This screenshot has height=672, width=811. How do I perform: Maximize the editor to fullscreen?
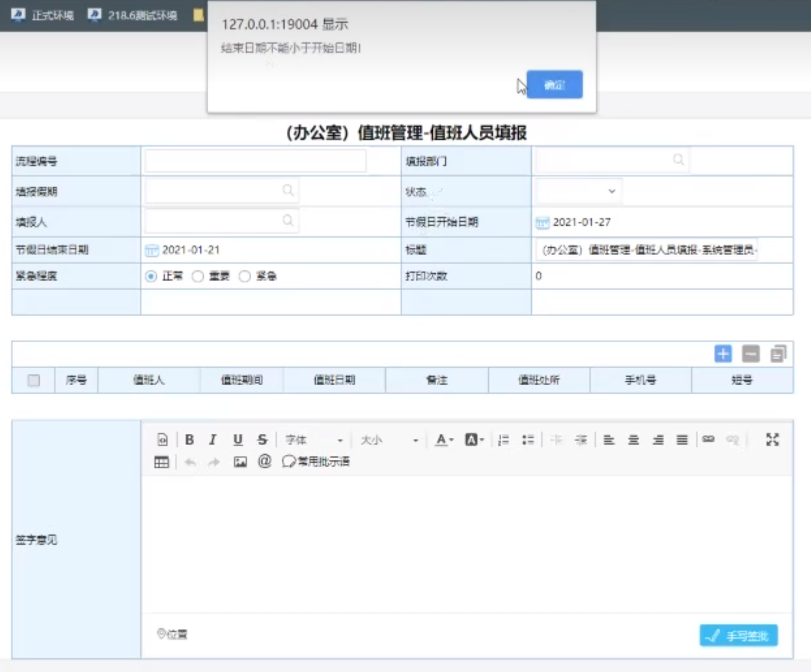[773, 440]
